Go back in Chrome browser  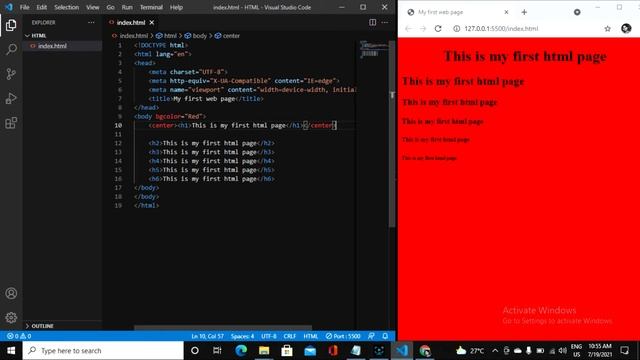click(408, 29)
